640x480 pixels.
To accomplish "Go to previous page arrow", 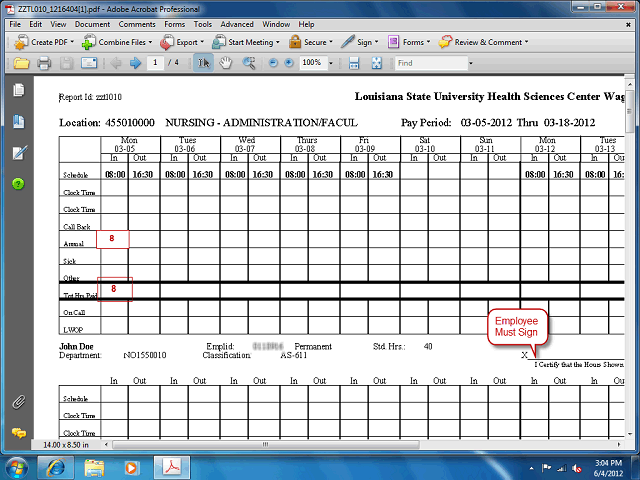I will coord(116,63).
